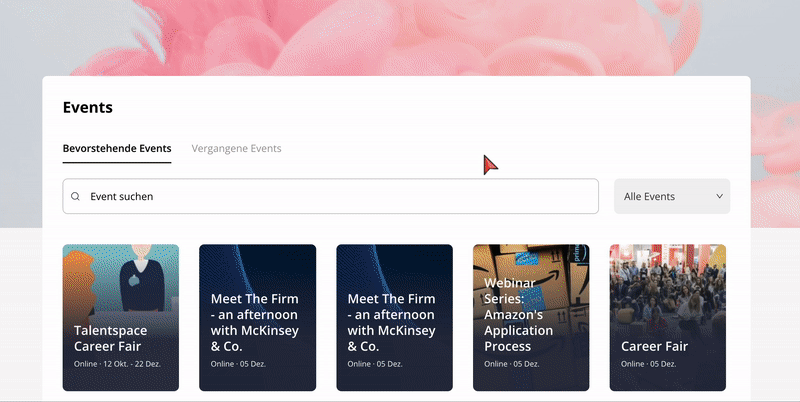This screenshot has height=402, width=800.
Task: Click the chevron arrow beside Alle Events
Action: click(719, 196)
